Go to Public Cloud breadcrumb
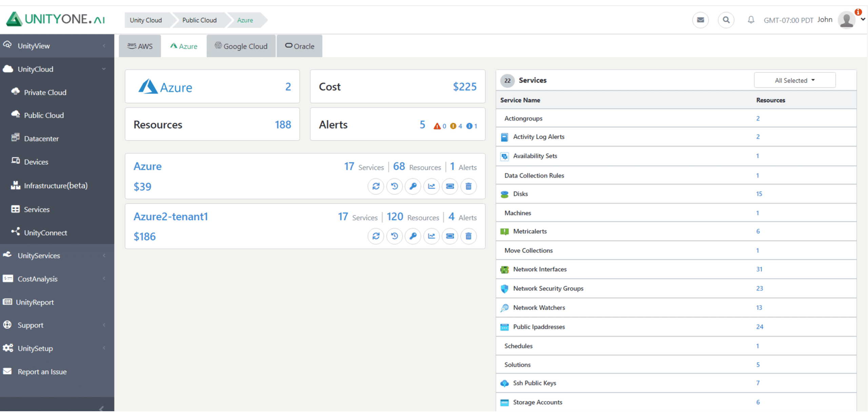 199,20
